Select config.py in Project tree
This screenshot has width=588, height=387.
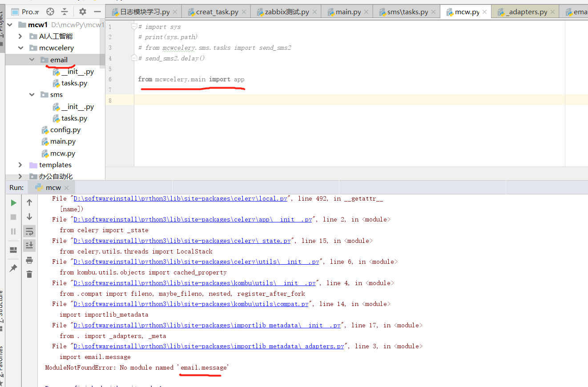coord(61,130)
